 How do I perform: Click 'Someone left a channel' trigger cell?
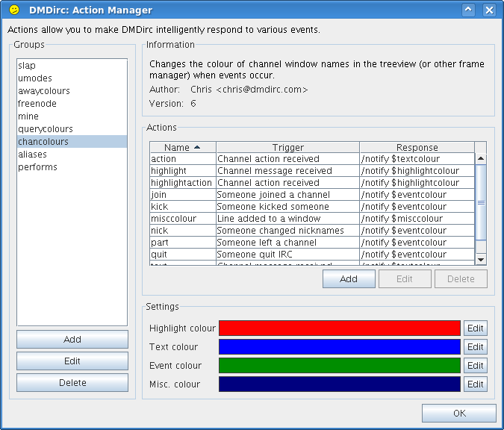287,243
